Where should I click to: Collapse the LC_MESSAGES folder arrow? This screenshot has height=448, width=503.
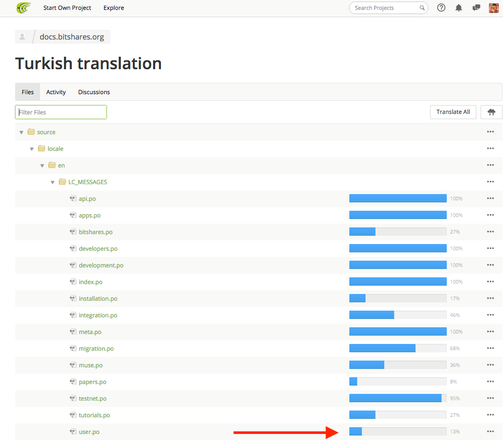tap(53, 182)
